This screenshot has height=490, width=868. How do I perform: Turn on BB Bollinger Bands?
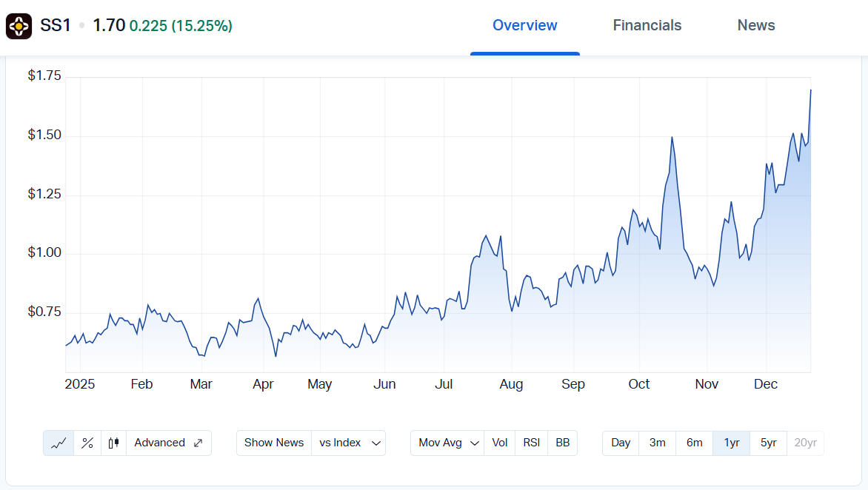pos(563,443)
